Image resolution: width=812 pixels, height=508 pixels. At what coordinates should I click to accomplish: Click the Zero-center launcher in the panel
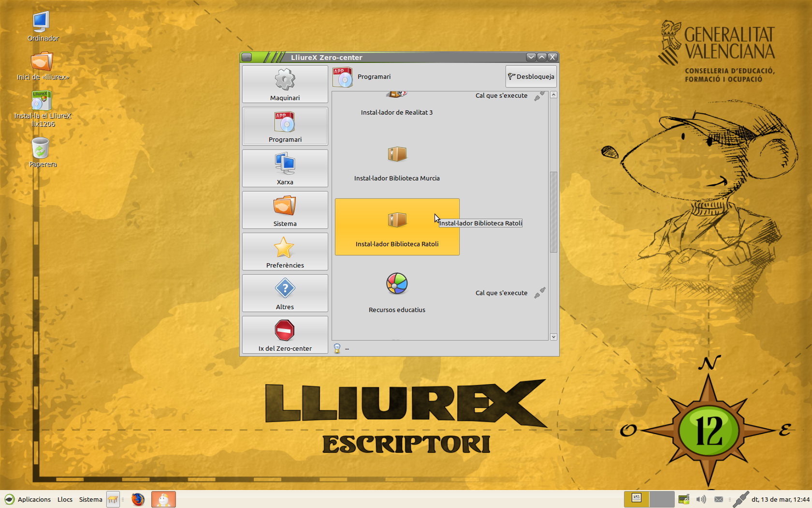pos(163,499)
